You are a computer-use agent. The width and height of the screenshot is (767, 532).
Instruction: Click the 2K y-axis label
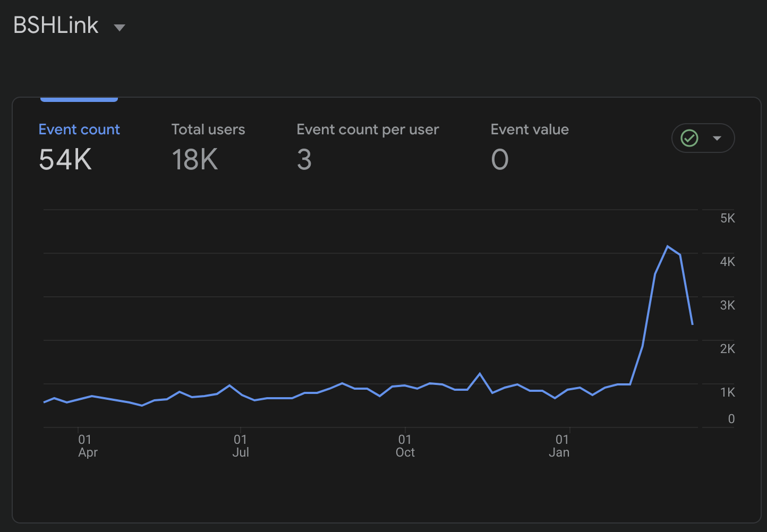click(x=728, y=349)
